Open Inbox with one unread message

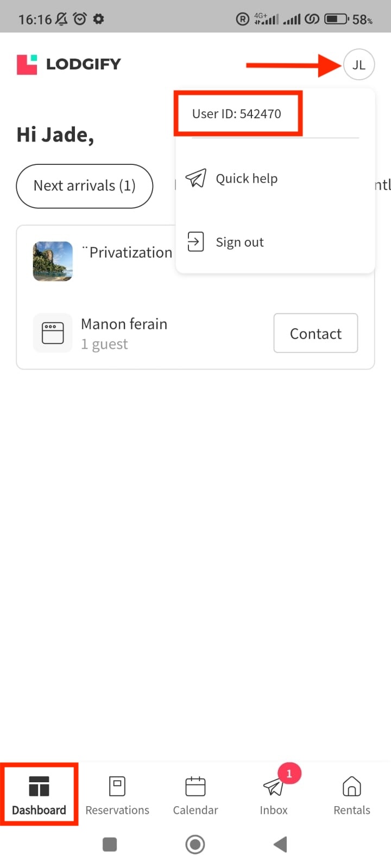(274, 795)
